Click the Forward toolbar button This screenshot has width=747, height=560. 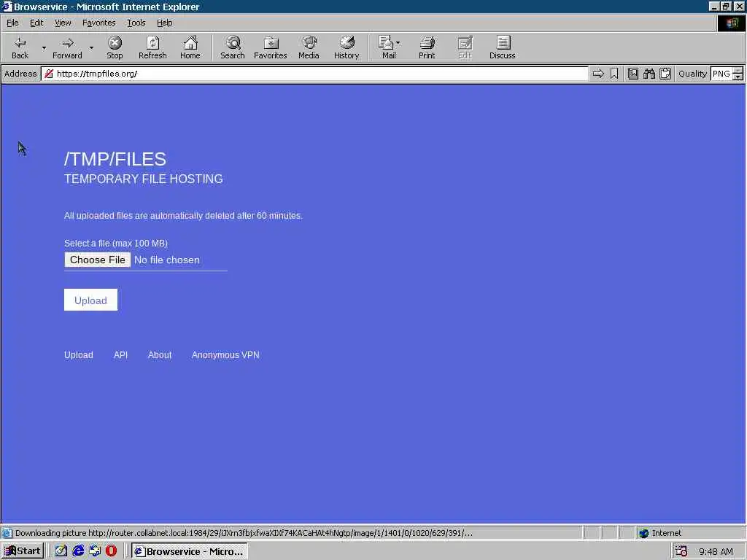pyautogui.click(x=67, y=47)
